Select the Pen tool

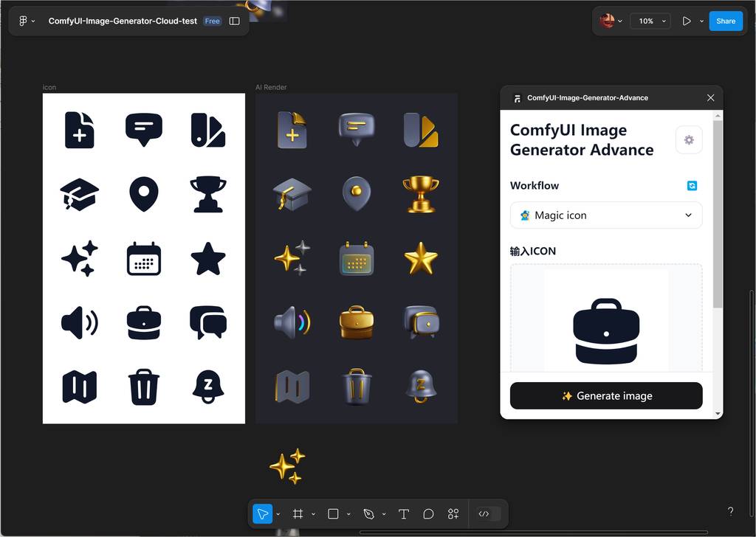[x=368, y=514]
